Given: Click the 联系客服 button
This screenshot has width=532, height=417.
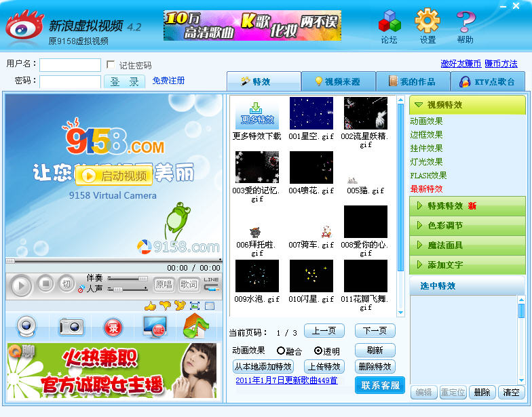Looking at the screenshot, I should click(380, 385).
